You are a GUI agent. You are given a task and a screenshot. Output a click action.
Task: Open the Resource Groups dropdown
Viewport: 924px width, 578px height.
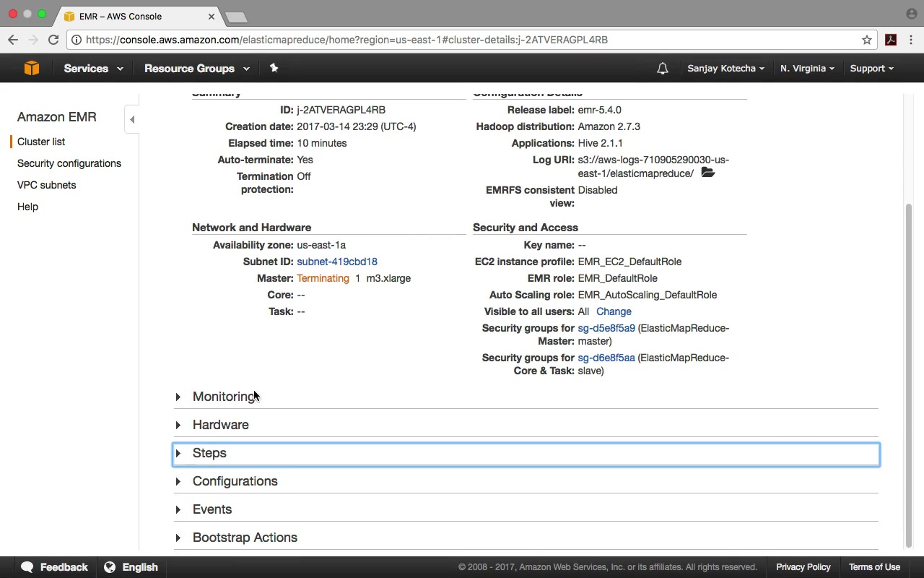(197, 69)
